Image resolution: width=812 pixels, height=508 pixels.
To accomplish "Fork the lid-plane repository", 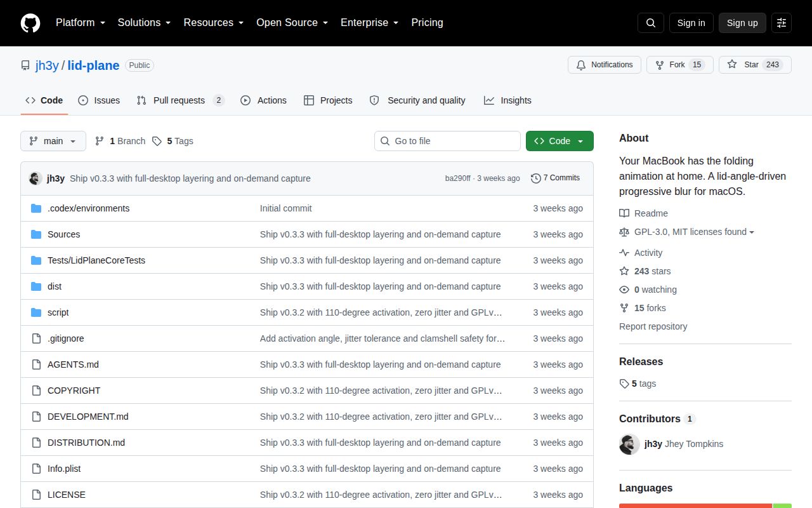I will [680, 65].
